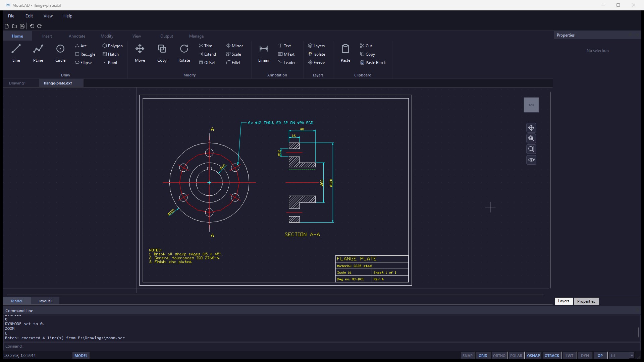
Task: Open the Fillet tool
Action: (x=233, y=63)
